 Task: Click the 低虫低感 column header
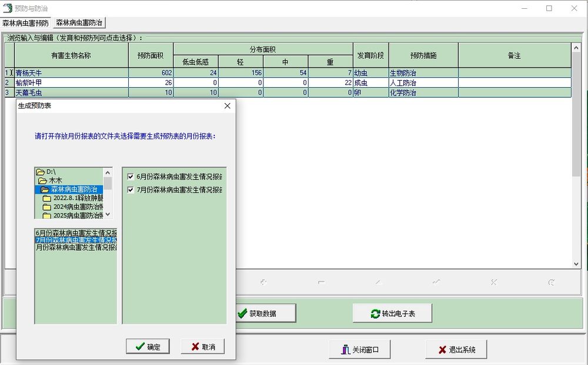196,62
